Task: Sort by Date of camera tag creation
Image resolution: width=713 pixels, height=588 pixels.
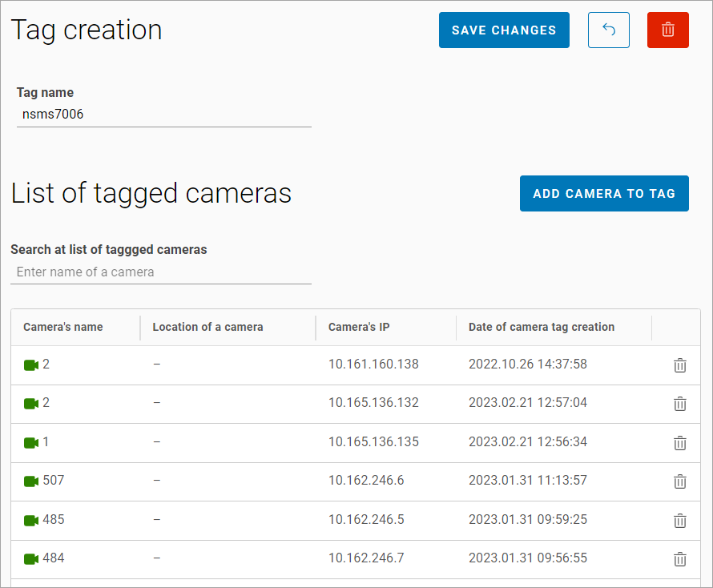Action: coord(542,327)
